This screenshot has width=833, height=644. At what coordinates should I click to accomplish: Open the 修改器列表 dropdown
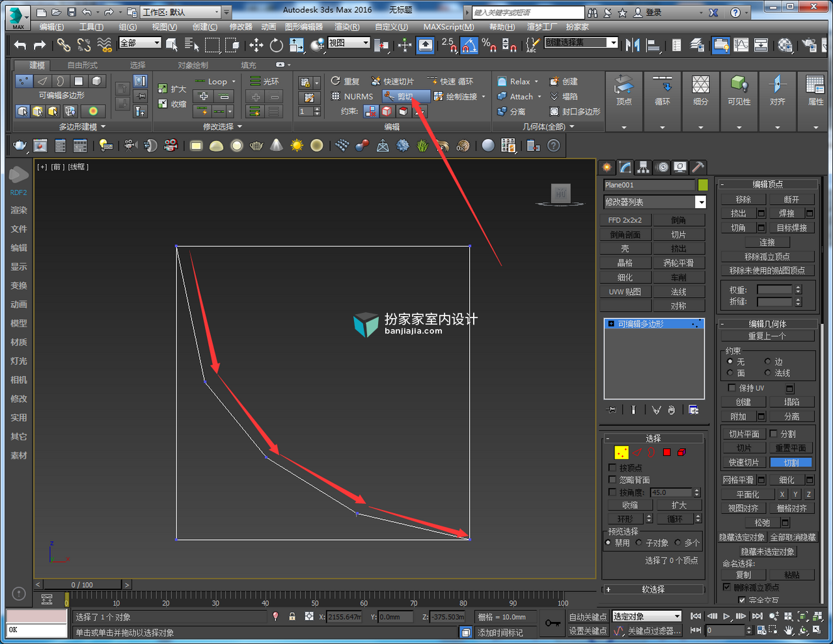point(655,202)
